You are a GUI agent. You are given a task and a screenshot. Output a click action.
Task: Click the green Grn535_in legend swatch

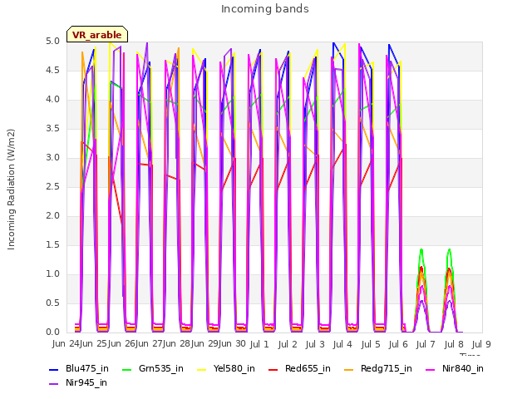click(126, 369)
